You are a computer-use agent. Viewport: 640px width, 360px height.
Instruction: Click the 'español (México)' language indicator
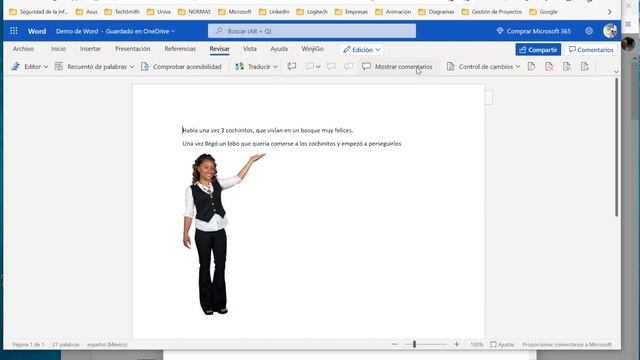click(x=107, y=344)
